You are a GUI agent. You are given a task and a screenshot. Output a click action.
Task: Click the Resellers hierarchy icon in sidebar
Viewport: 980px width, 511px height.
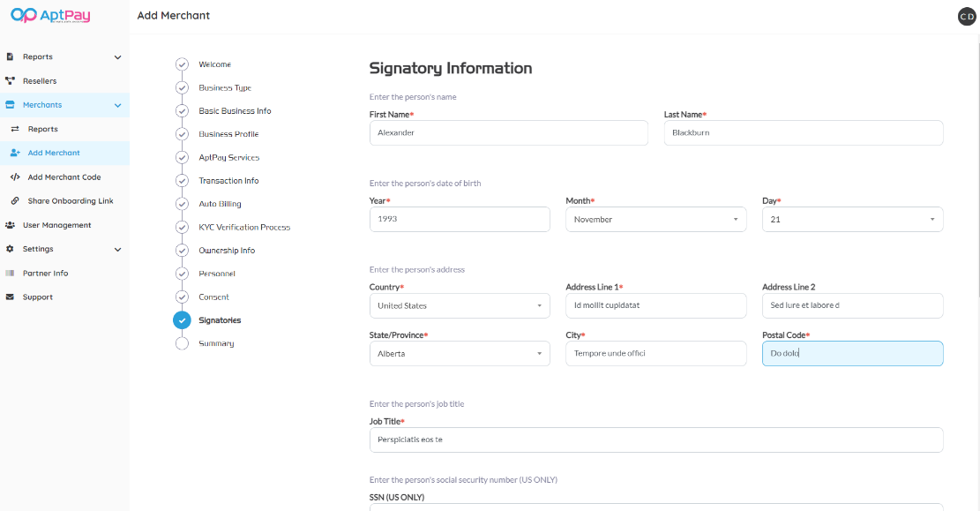(11, 81)
